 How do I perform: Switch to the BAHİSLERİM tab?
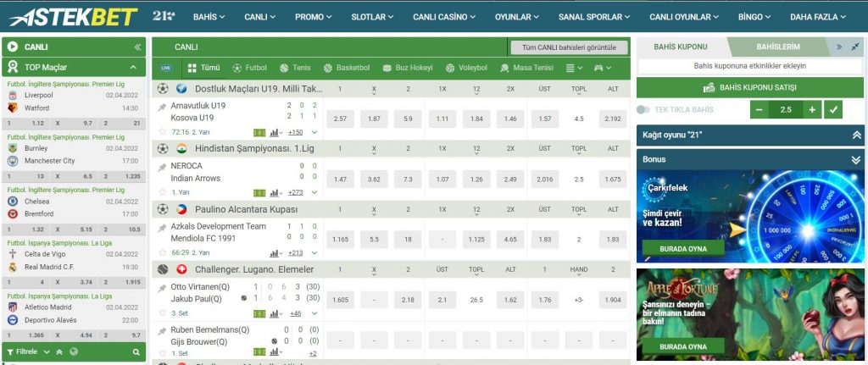(777, 47)
